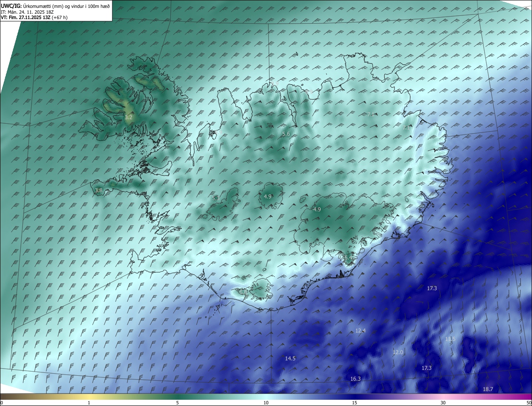This screenshot has width=532, height=406.
Task: Click 4.9 on the largest glacier outline
Action: coord(317,210)
